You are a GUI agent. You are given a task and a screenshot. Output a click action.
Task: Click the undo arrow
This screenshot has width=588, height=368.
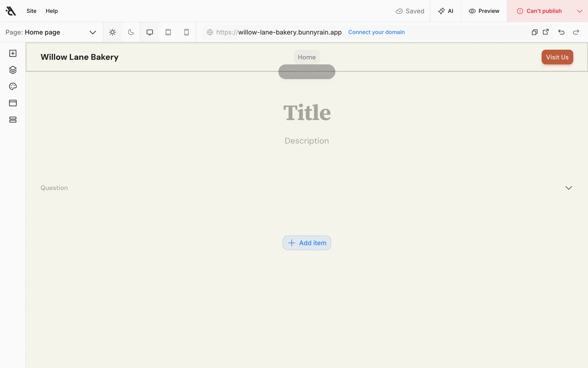(x=561, y=32)
